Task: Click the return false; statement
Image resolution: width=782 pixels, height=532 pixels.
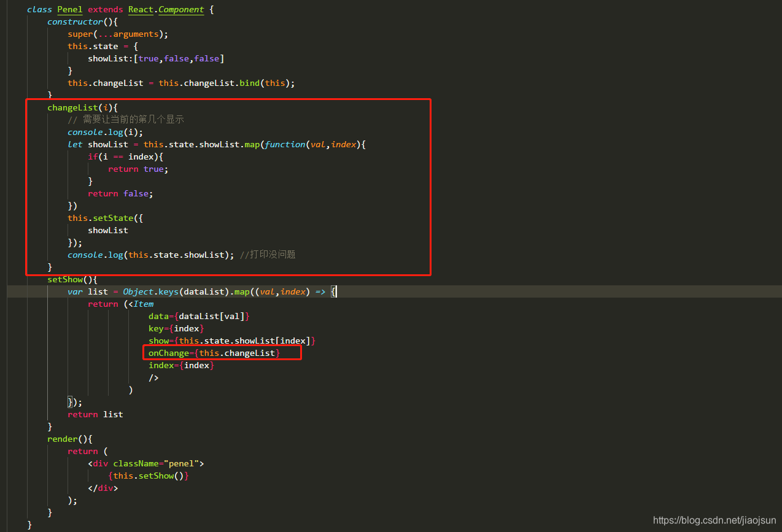Action: pos(120,194)
